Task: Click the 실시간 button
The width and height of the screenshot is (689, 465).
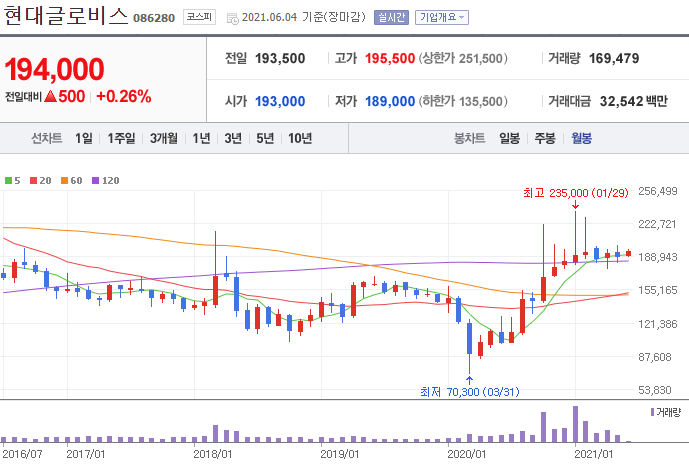Action: (391, 17)
